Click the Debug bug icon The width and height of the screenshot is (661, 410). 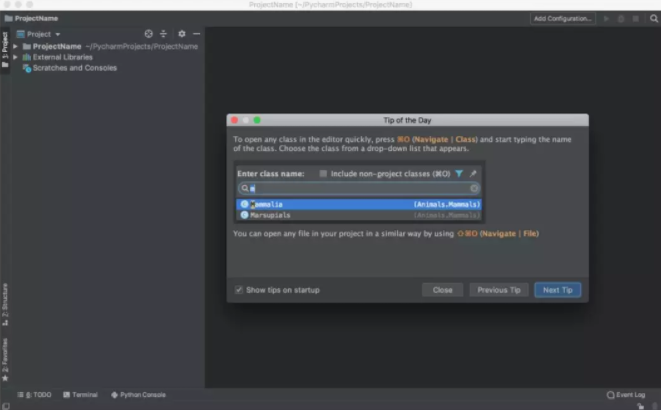tap(621, 19)
